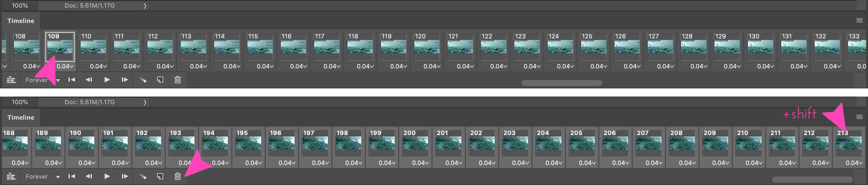The width and height of the screenshot is (868, 185).
Task: Select frame 194 thumbnail
Action: (x=215, y=143)
